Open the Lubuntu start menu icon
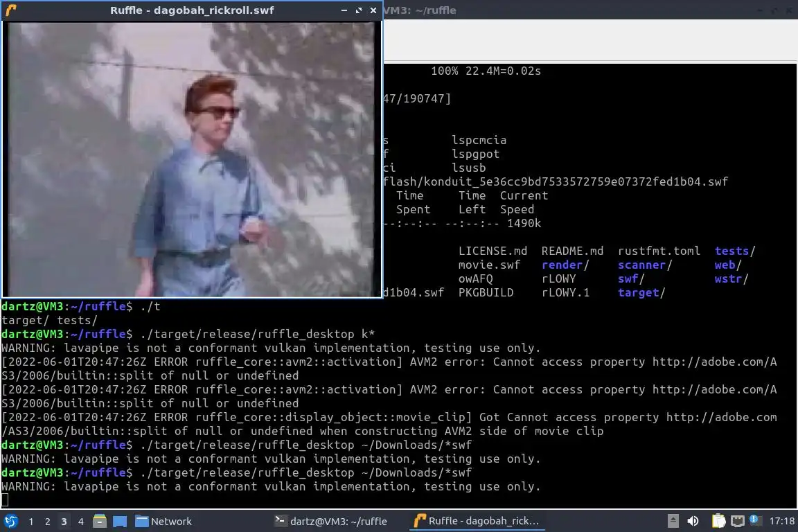Screen dimensions: 798x532 (x=10, y=522)
